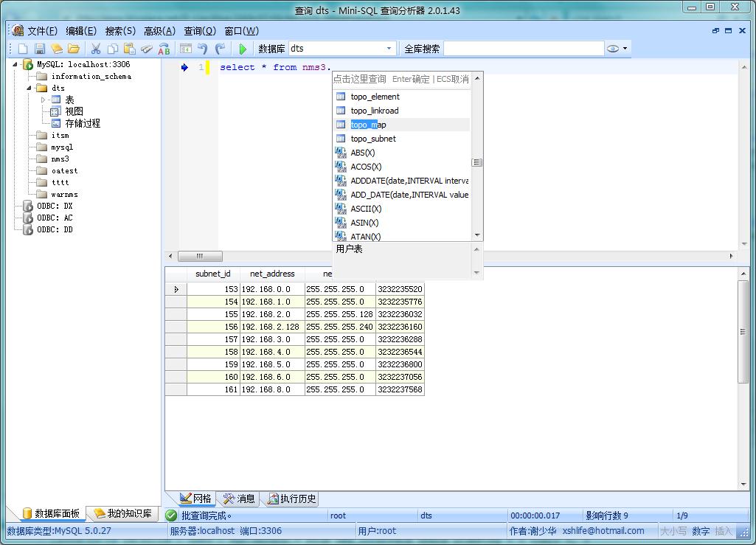Switch to the 数据库面板 tab
Screen dimensions: 756x545
pos(51,513)
